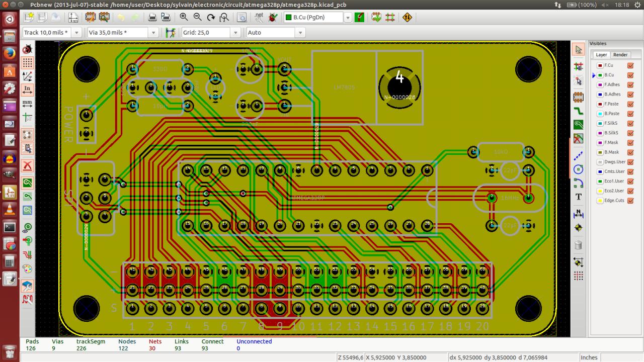The height and width of the screenshot is (362, 644).
Task: Open the B.Cu (PgDn) layer selector dropdown
Action: [x=348, y=18]
